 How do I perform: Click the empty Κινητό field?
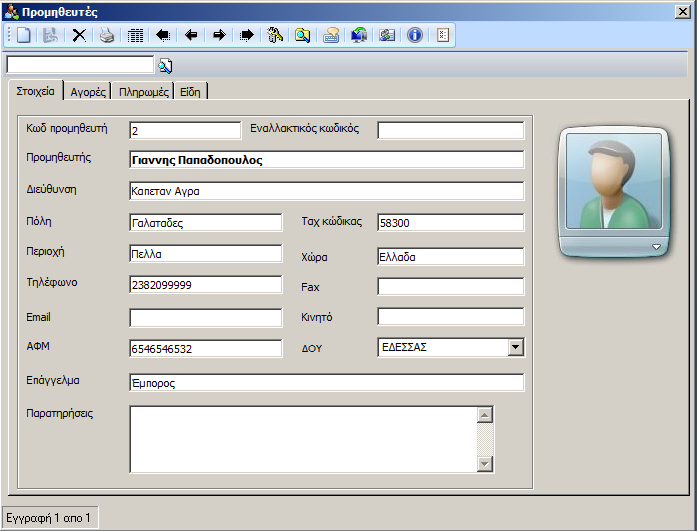[451, 317]
